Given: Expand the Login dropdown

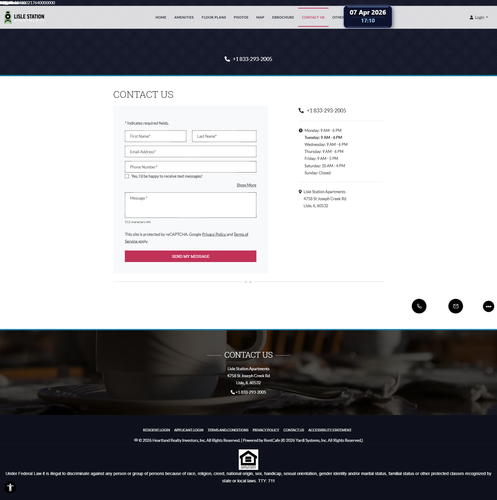Looking at the screenshot, I should click(x=479, y=17).
